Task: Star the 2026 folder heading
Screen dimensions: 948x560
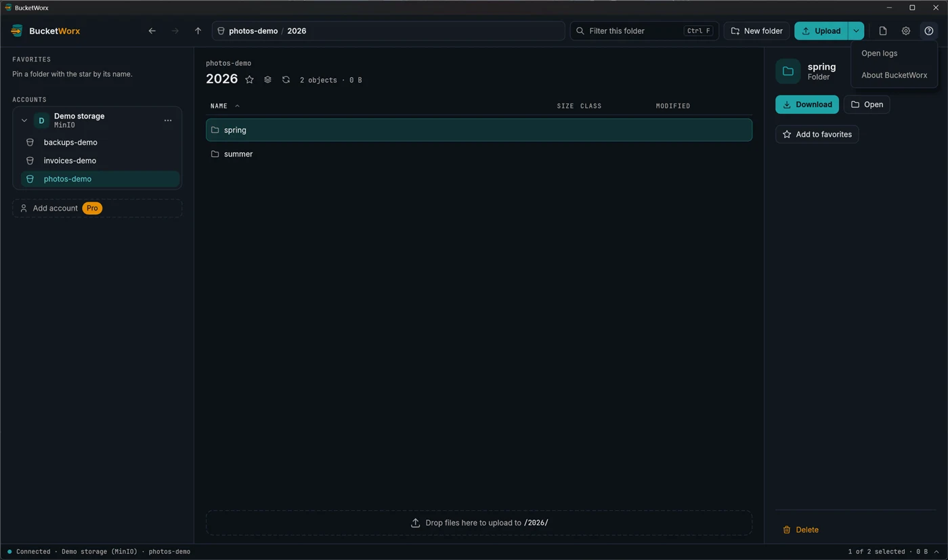Action: pos(249,80)
